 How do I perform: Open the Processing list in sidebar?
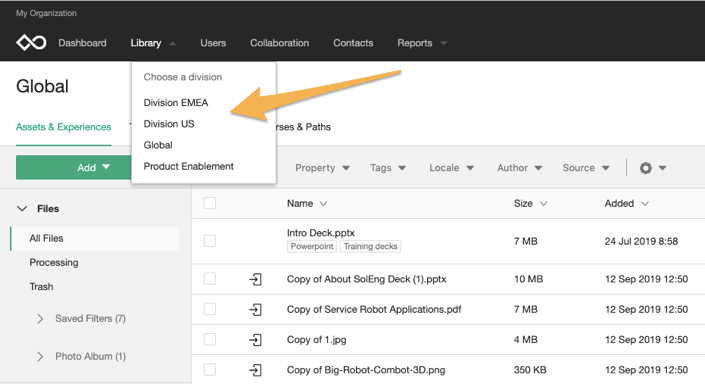coord(54,262)
